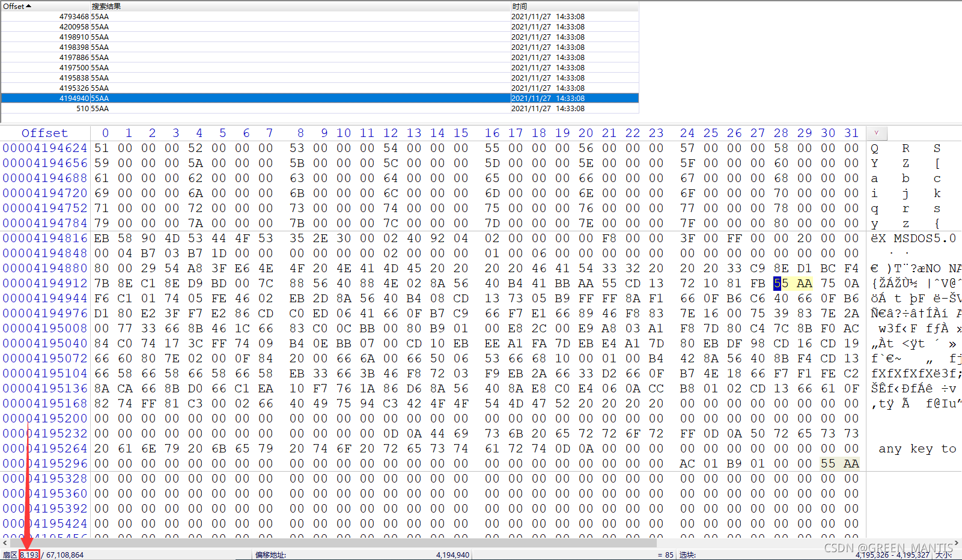Select search result at offset 510

(x=319, y=109)
